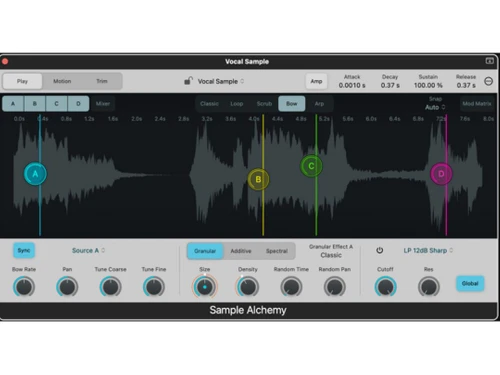Open the Mod Matrix
The height and width of the screenshot is (375, 500).
(477, 104)
